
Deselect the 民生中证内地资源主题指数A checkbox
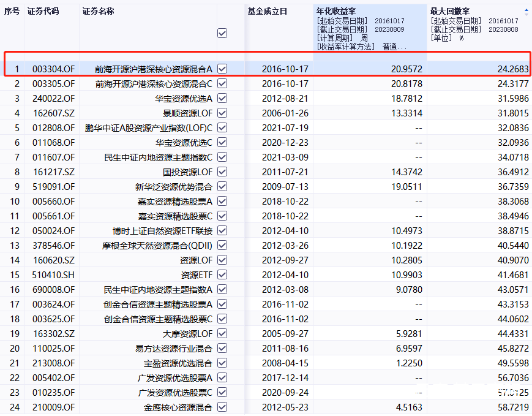pos(222,290)
